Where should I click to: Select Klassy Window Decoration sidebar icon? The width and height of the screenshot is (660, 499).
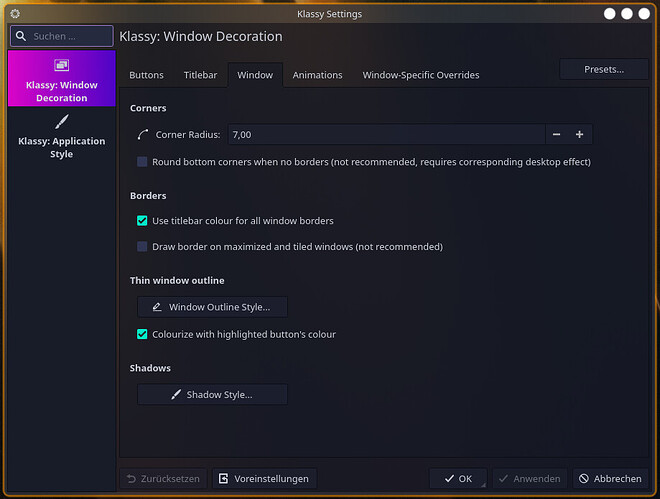click(x=61, y=66)
